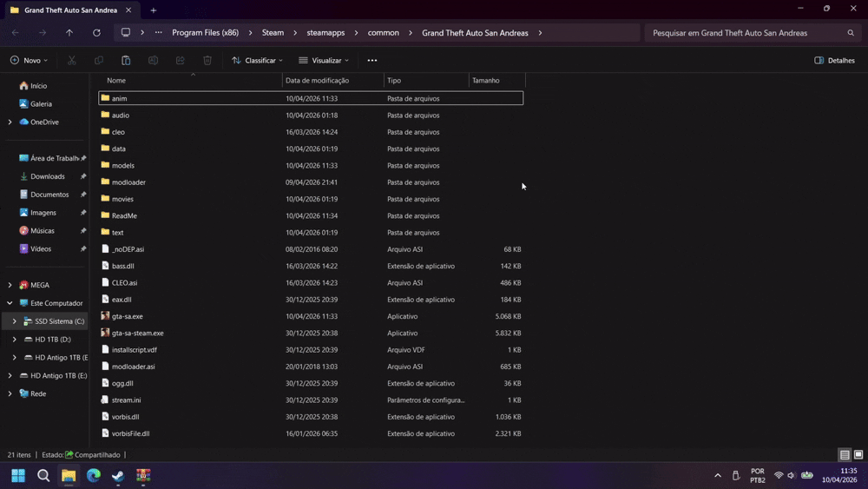868x489 pixels.
Task: Go up one folder level
Action: (69, 33)
